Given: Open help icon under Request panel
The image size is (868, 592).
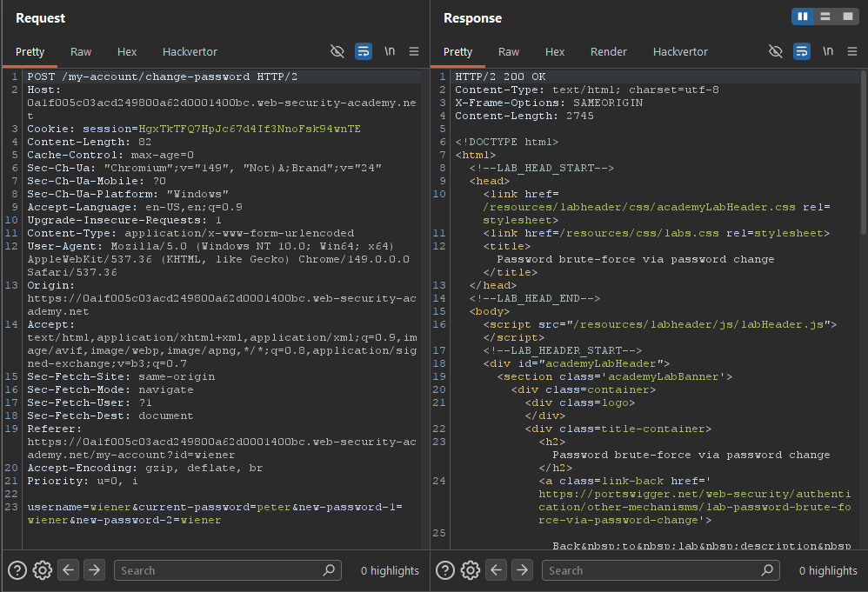Looking at the screenshot, I should click(17, 570).
